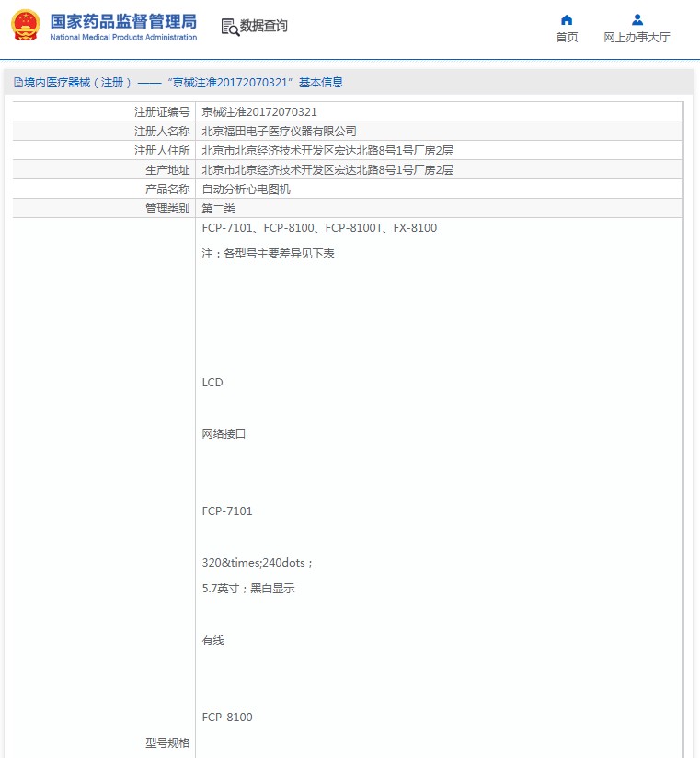
Task: Click the document icon before 境内医疗器械
Action: pos(17,83)
